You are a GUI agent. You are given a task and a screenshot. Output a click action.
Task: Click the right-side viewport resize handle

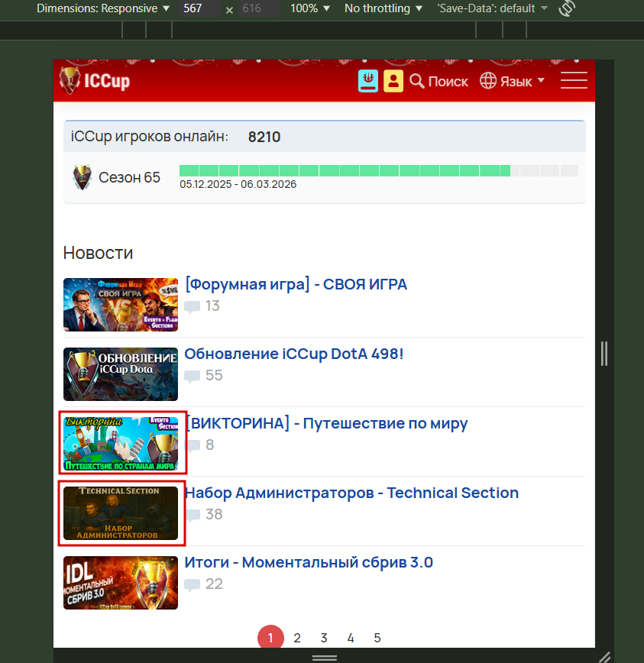tap(604, 354)
